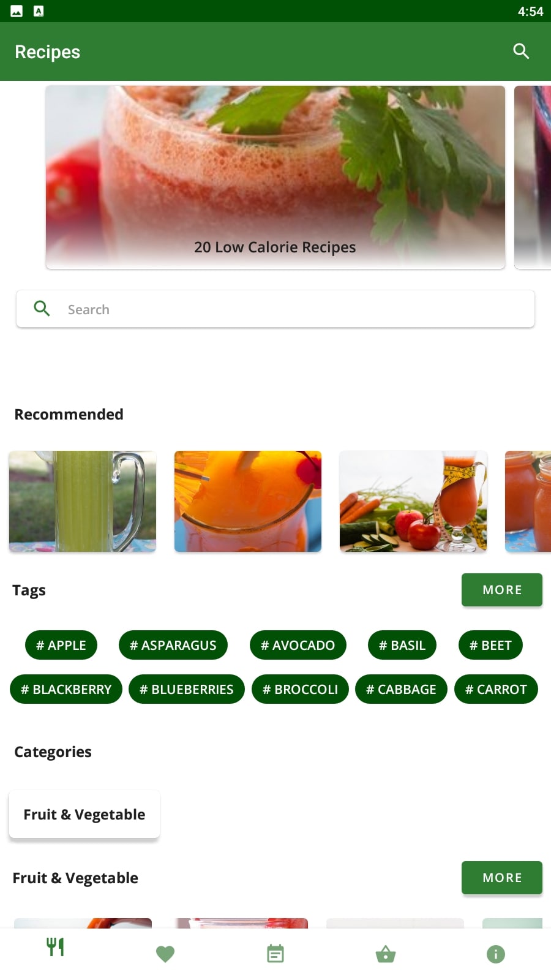Show more tags with MORE button

click(x=502, y=590)
